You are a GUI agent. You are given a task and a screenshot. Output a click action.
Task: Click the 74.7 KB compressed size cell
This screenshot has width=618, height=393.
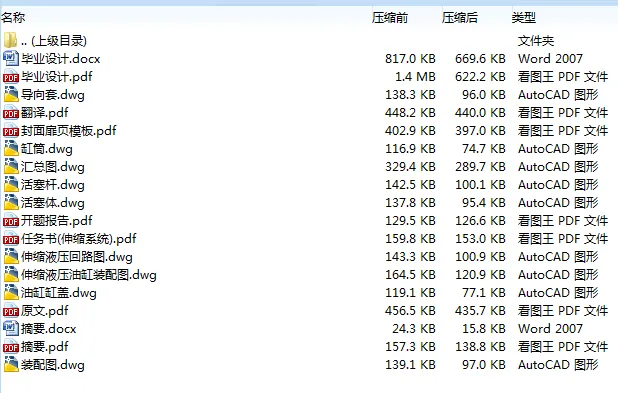click(484, 149)
